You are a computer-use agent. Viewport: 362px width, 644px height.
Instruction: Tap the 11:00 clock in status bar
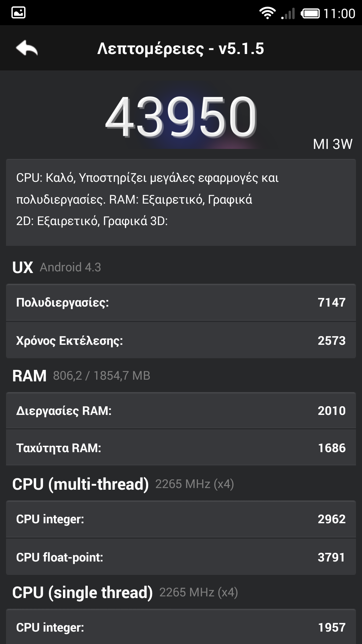click(339, 13)
